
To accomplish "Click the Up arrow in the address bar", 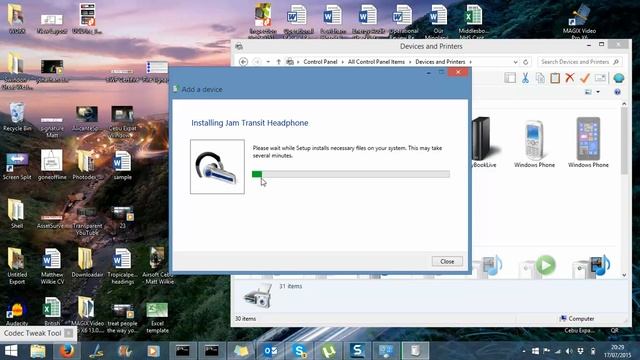I will pyautogui.click(x=278, y=62).
